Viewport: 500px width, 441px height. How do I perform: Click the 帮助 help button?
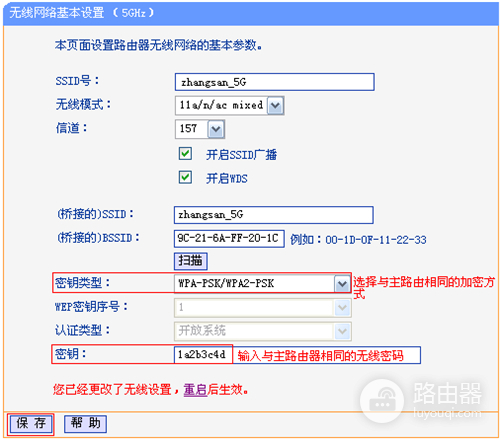(x=85, y=424)
